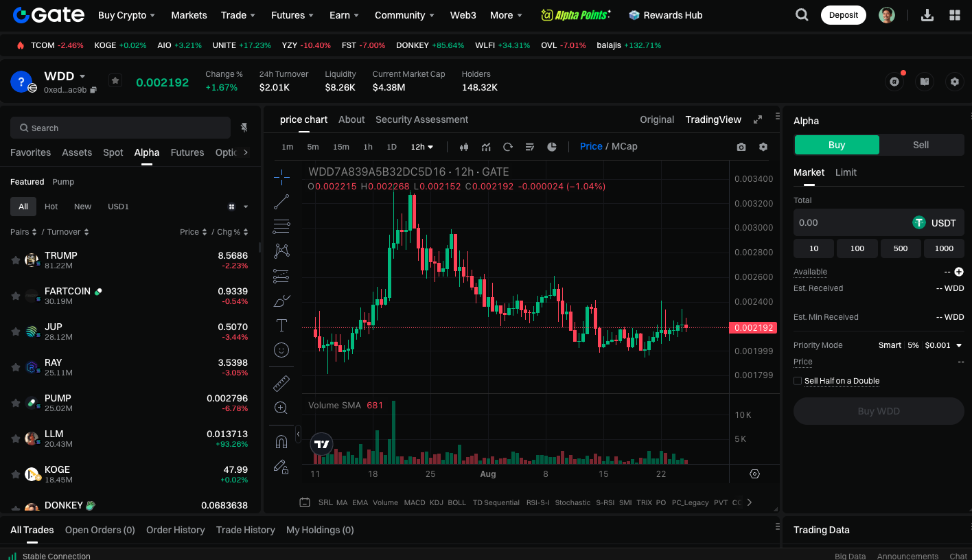Screen dimensions: 972x560
Task: Add available funds plus icon
Action: [x=959, y=272]
